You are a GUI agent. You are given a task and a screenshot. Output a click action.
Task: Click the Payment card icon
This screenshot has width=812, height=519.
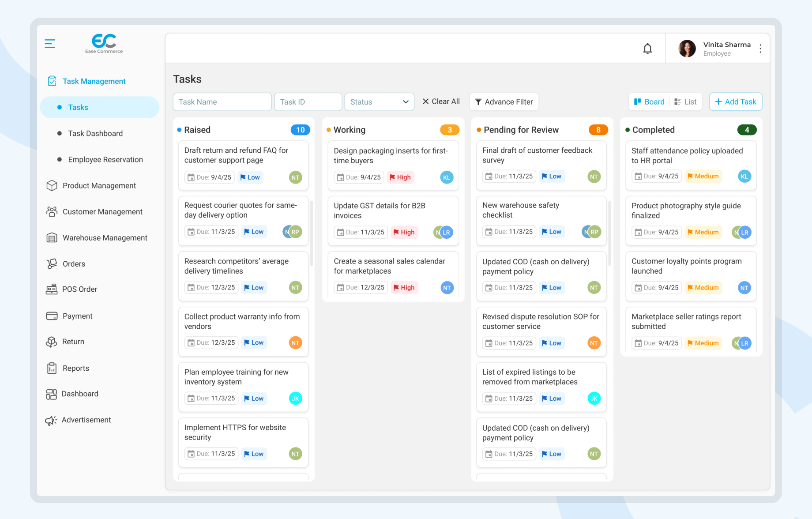tap(52, 316)
